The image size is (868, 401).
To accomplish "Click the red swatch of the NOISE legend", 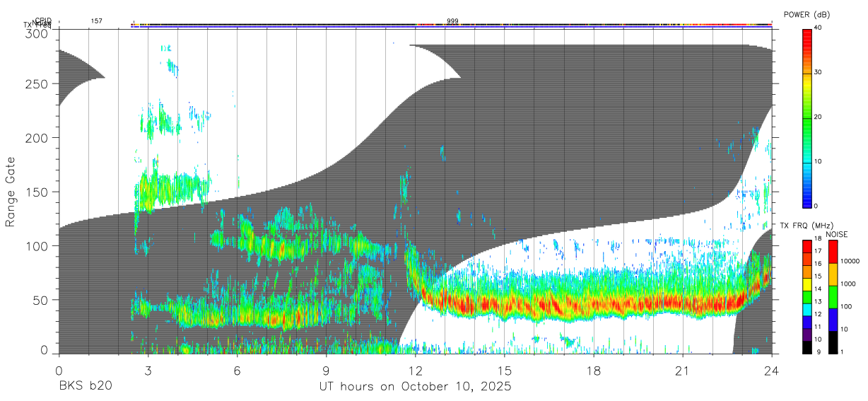I will click(832, 252).
